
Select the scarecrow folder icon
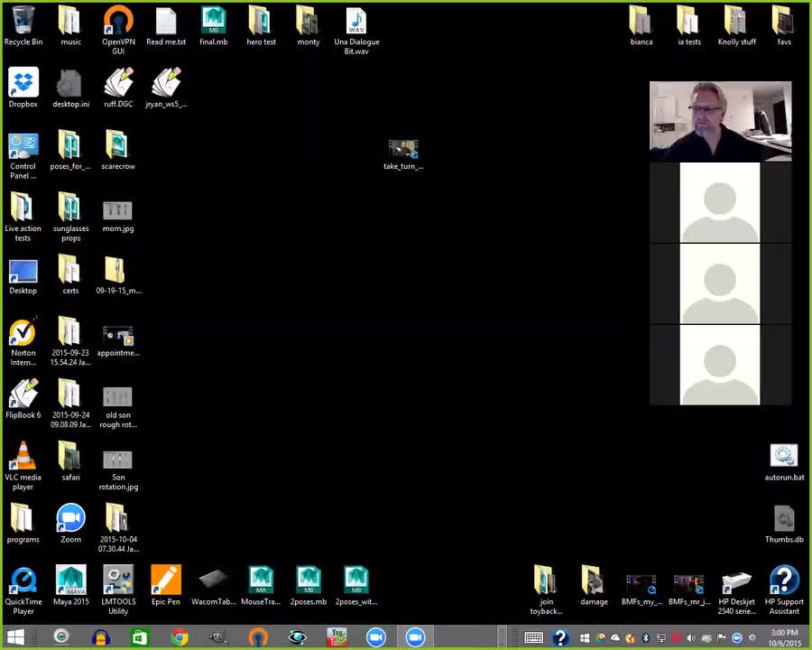(x=118, y=151)
